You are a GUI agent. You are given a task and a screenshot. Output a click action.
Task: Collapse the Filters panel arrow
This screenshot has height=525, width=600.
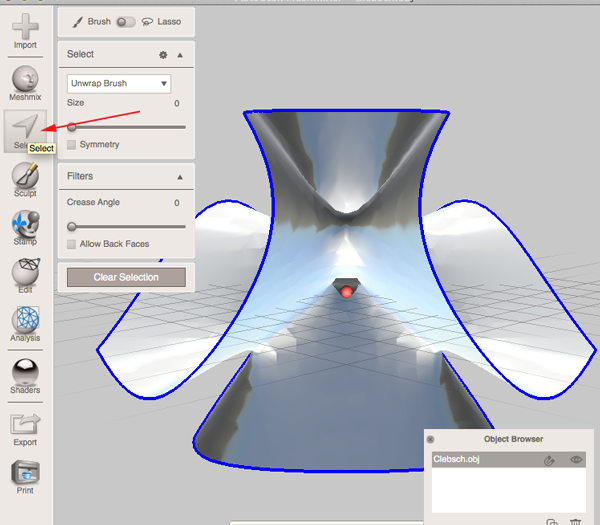(x=180, y=177)
